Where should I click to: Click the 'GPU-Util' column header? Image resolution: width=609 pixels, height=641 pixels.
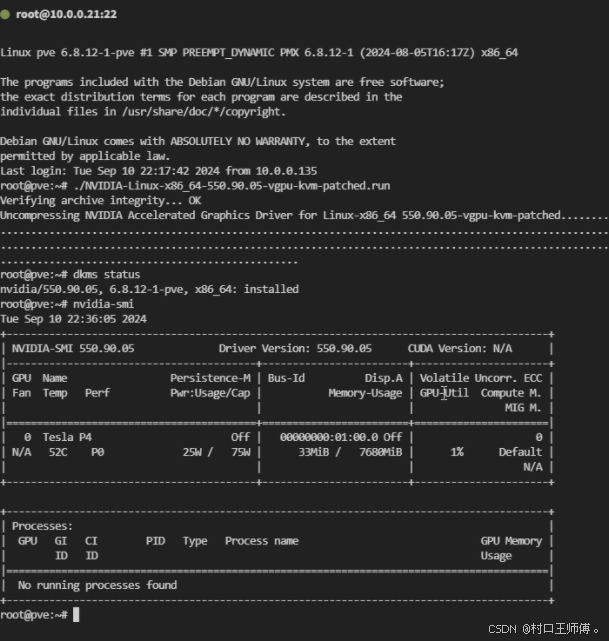[x=444, y=393]
